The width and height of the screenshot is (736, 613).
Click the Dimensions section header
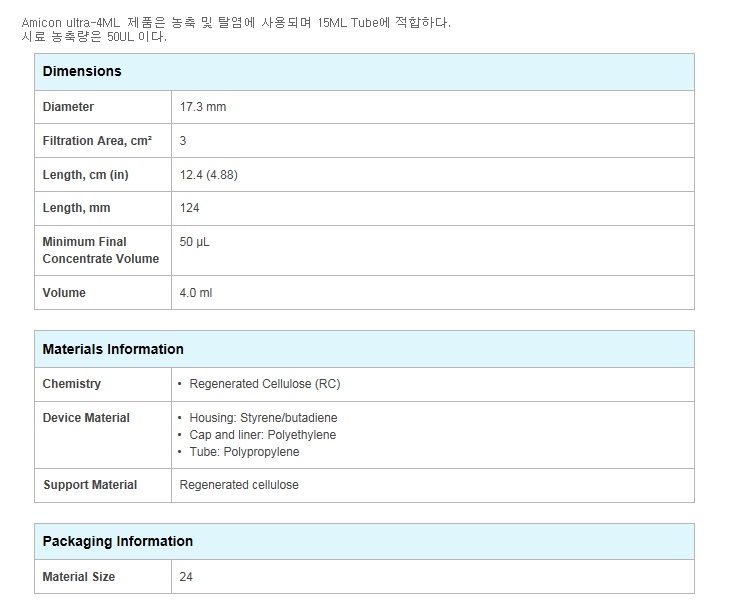coord(82,72)
